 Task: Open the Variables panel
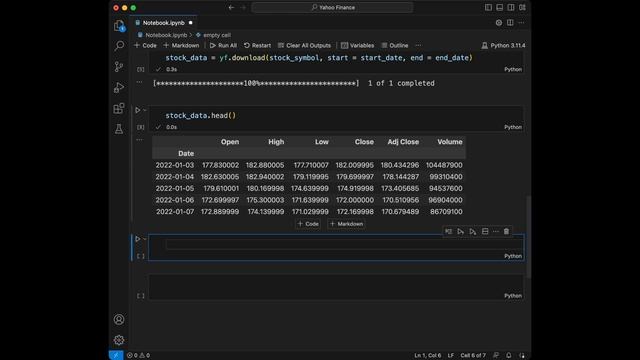[x=358, y=45]
